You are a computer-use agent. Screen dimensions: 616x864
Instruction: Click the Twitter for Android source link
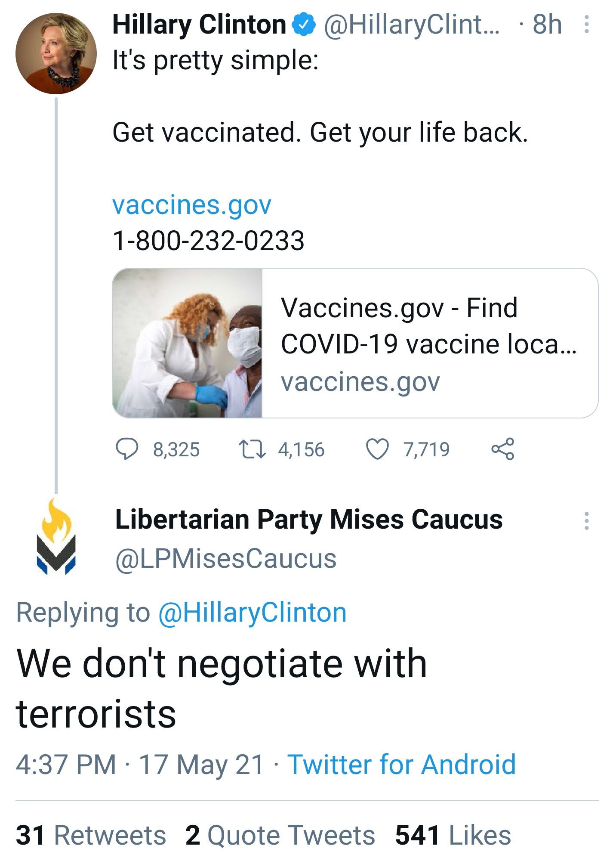click(401, 764)
